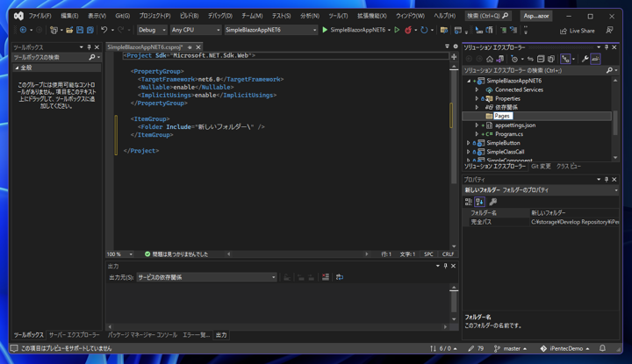Click the master branch button in status bar
The image size is (632, 364).
click(510, 349)
